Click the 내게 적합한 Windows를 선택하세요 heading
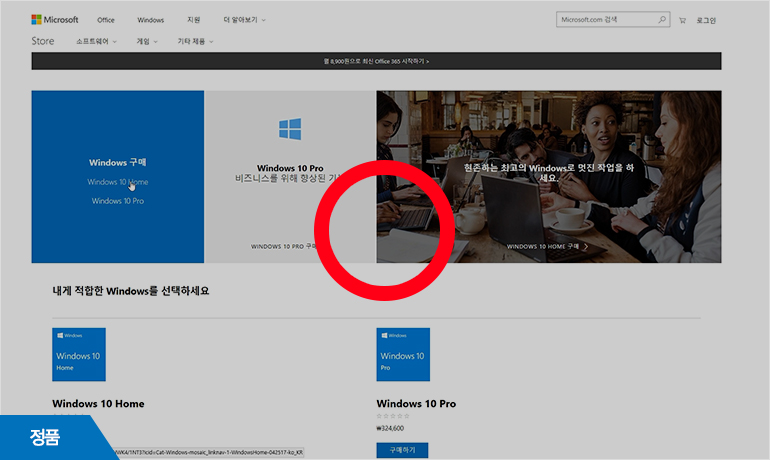Screen dimensions: 770x460 (x=131, y=291)
